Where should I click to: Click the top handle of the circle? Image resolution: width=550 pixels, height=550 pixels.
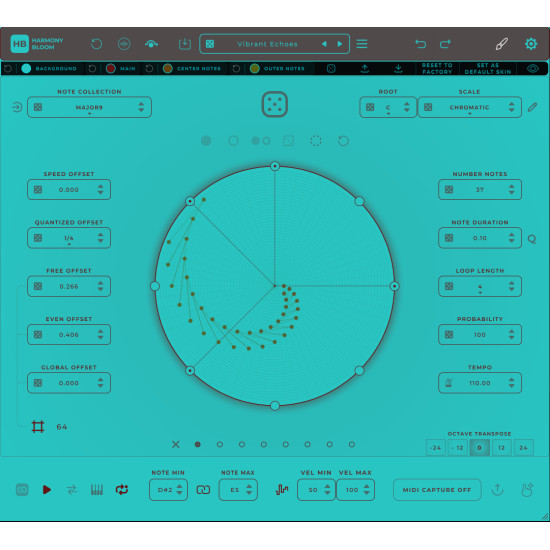pyautogui.click(x=275, y=166)
